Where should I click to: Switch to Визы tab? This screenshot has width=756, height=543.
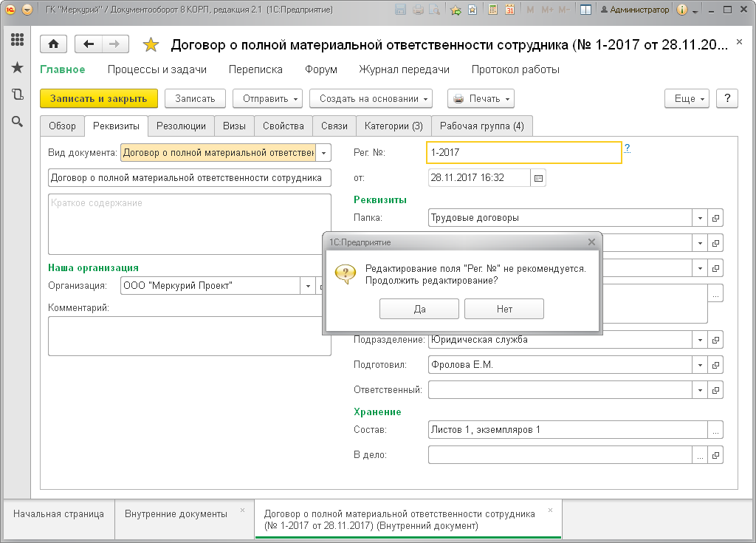coord(234,126)
